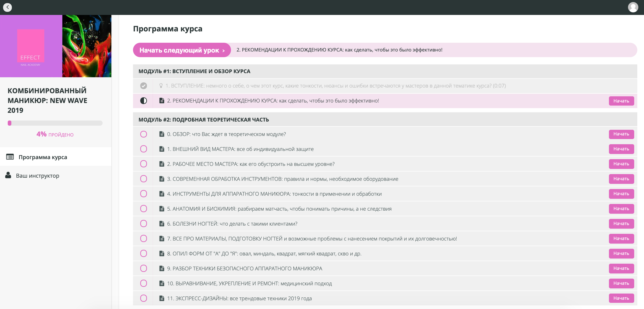The image size is (644, 309).
Task: Click document icon of РАЗБОР ТЕХНИКИ БЕЗОПАСНОГО lesson
Action: (x=162, y=268)
